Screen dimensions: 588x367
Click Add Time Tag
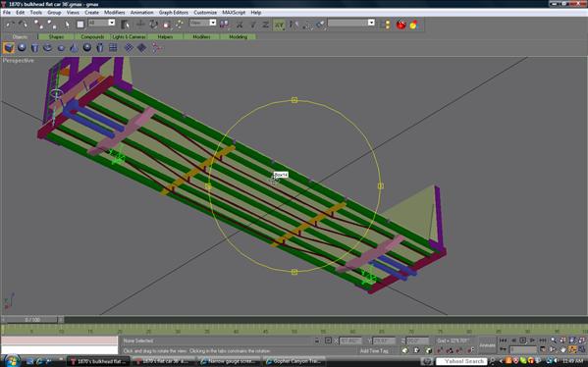click(x=374, y=351)
